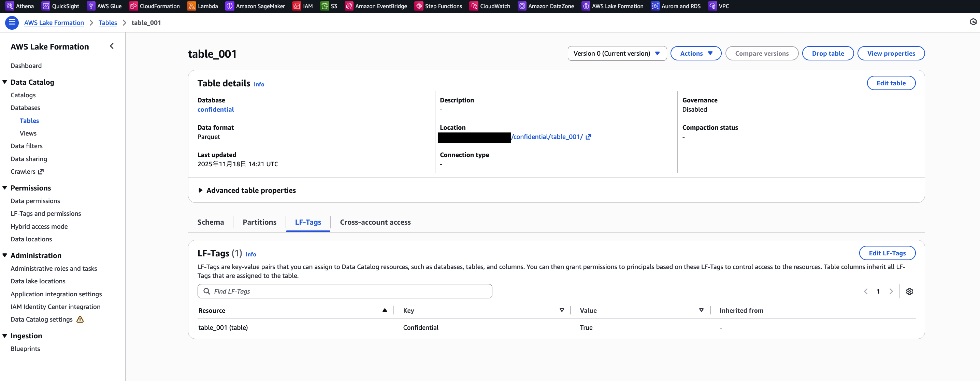Open the hamburger navigation menu
Screen dimensions: 980x381
point(12,23)
